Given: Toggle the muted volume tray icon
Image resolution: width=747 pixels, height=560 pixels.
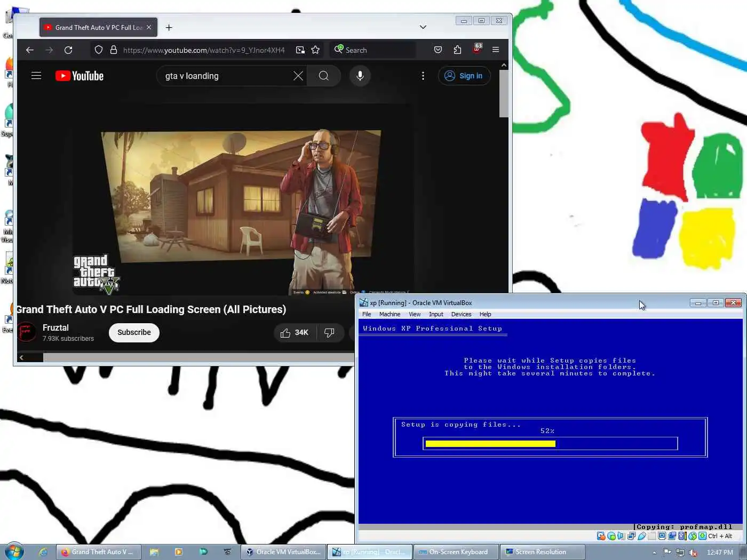Looking at the screenshot, I should coord(693,552).
